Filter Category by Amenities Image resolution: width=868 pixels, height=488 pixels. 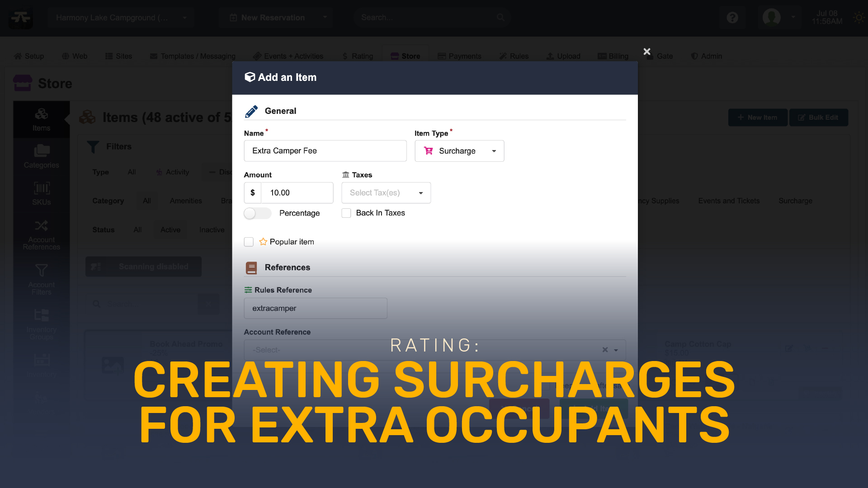tap(186, 201)
